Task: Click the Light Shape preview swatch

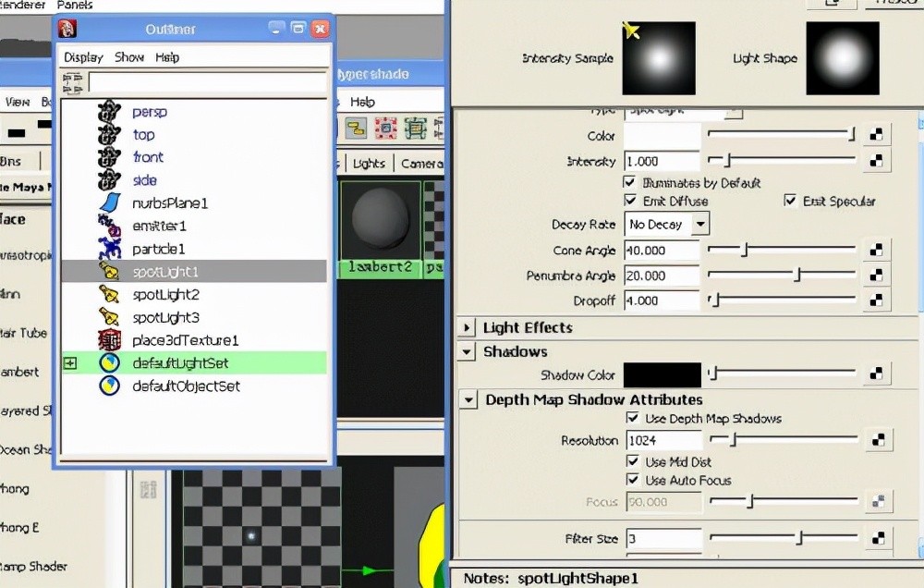Action: click(x=843, y=58)
